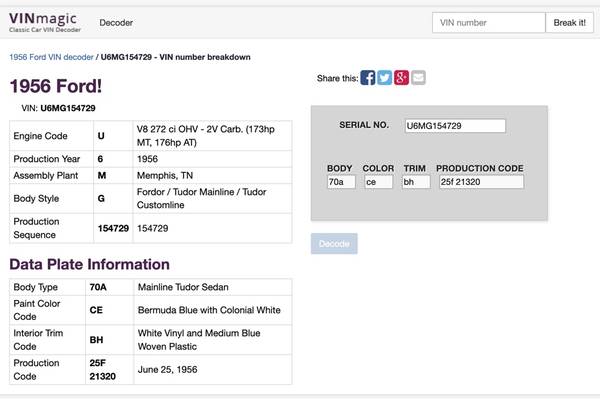Click the BODY code field
This screenshot has height=399, width=600.
[x=341, y=182]
